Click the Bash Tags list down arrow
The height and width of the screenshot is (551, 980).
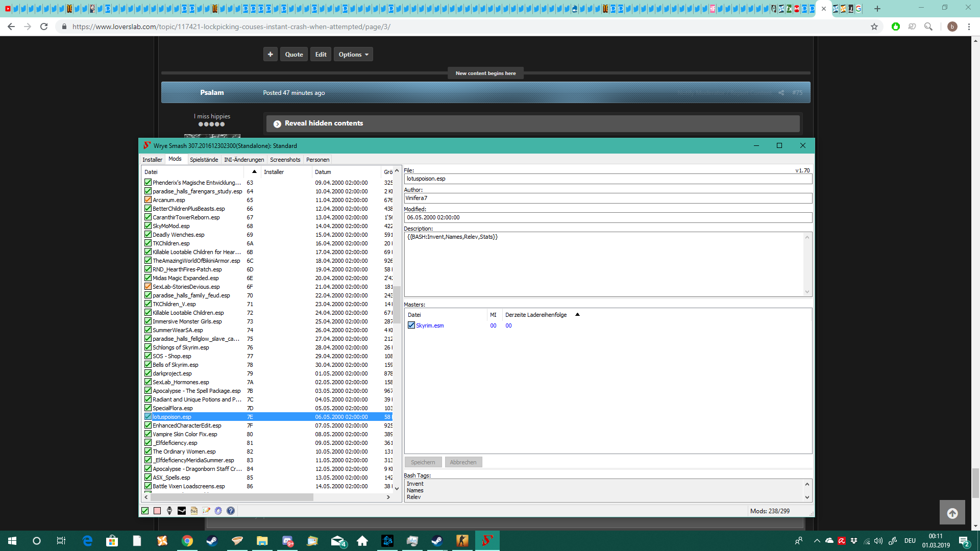[x=807, y=497]
